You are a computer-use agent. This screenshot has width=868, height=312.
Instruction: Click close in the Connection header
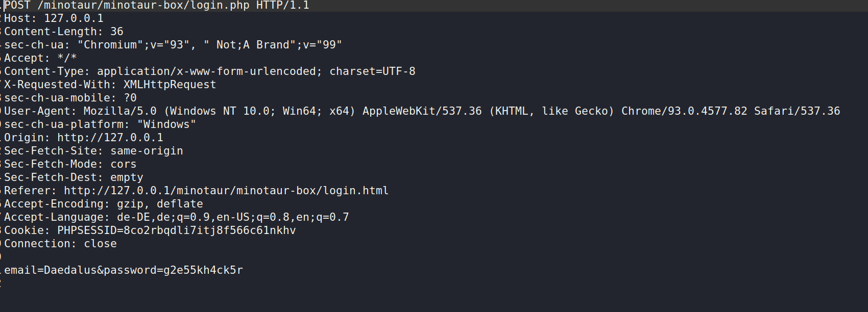click(x=100, y=244)
